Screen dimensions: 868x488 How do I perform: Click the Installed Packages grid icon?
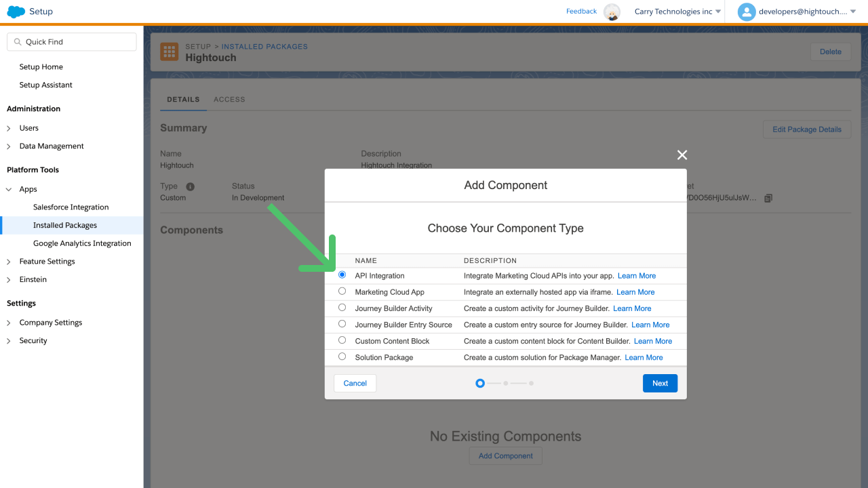[170, 52]
